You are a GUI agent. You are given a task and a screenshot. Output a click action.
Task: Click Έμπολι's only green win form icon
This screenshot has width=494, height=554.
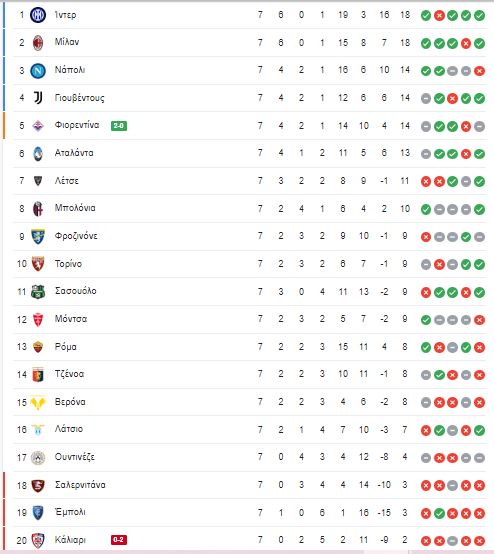click(x=439, y=513)
